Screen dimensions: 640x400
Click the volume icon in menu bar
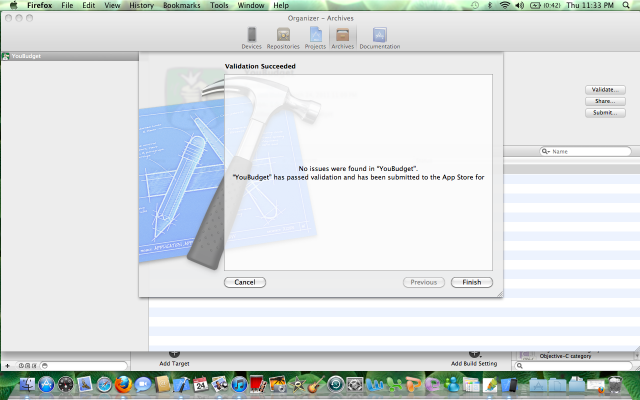click(x=520, y=5)
